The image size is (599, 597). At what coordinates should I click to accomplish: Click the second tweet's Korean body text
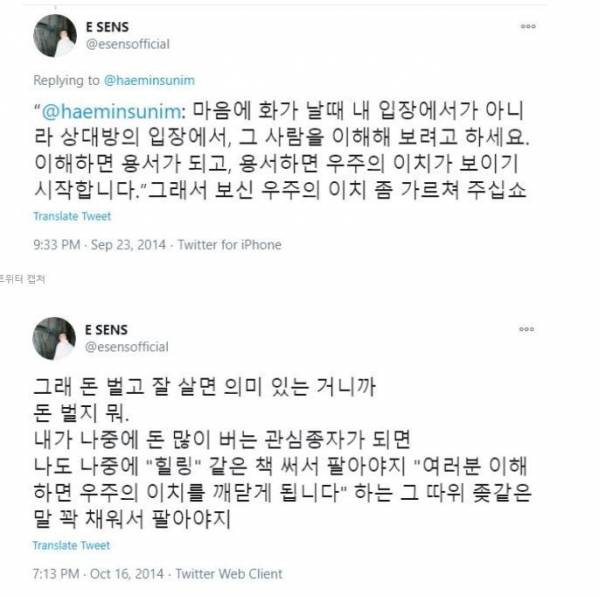click(x=282, y=453)
